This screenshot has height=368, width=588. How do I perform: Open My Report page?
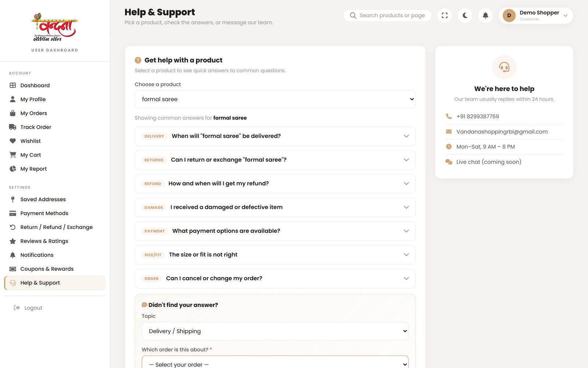point(55,169)
